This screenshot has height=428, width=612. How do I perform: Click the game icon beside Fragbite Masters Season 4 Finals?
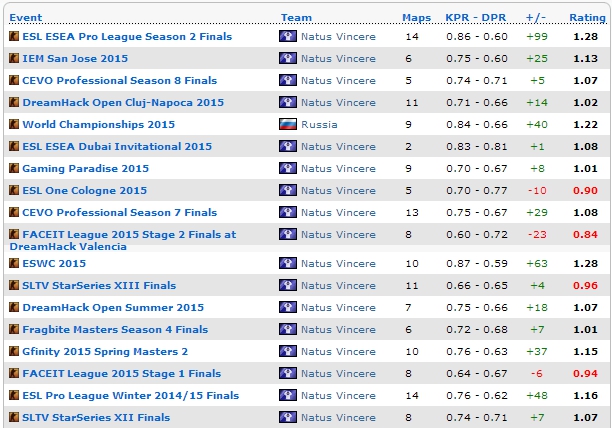click(x=14, y=329)
